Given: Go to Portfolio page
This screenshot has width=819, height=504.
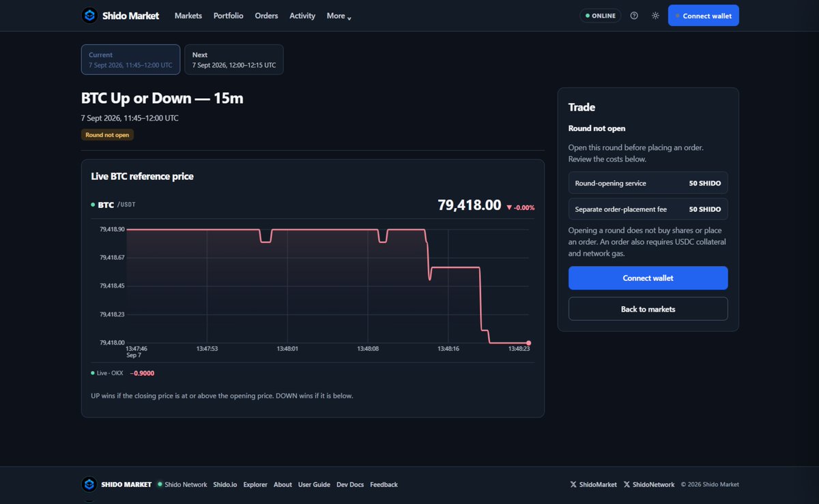Looking at the screenshot, I should point(228,16).
